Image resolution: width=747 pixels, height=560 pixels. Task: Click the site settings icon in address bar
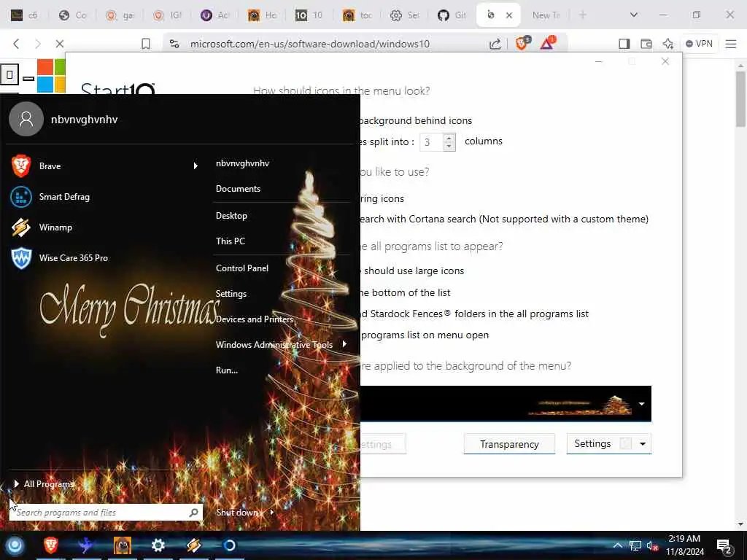coord(174,44)
